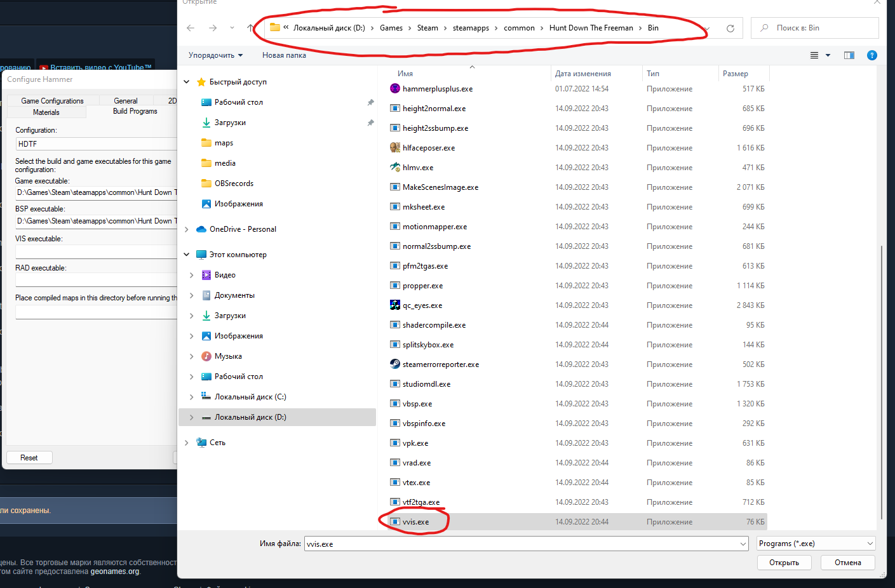The width and height of the screenshot is (895, 588).
Task: Open the 'OBSrecords' folder in sidebar
Action: 234,184
